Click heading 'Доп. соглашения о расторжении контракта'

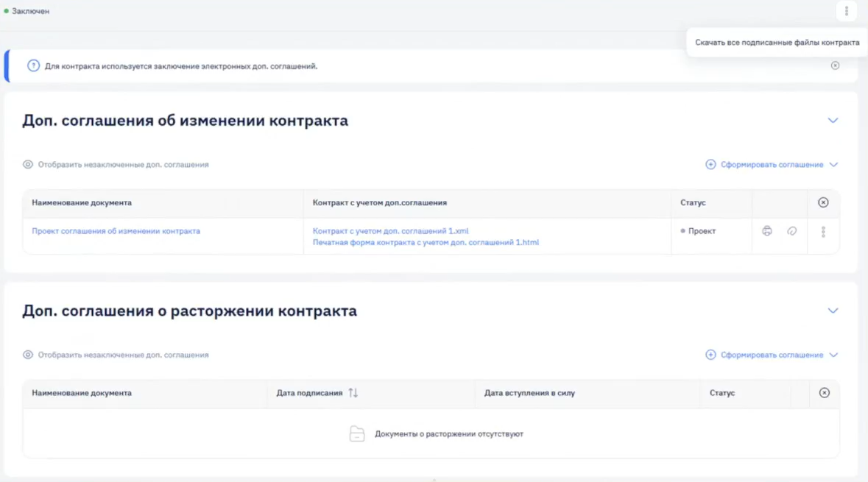point(189,311)
